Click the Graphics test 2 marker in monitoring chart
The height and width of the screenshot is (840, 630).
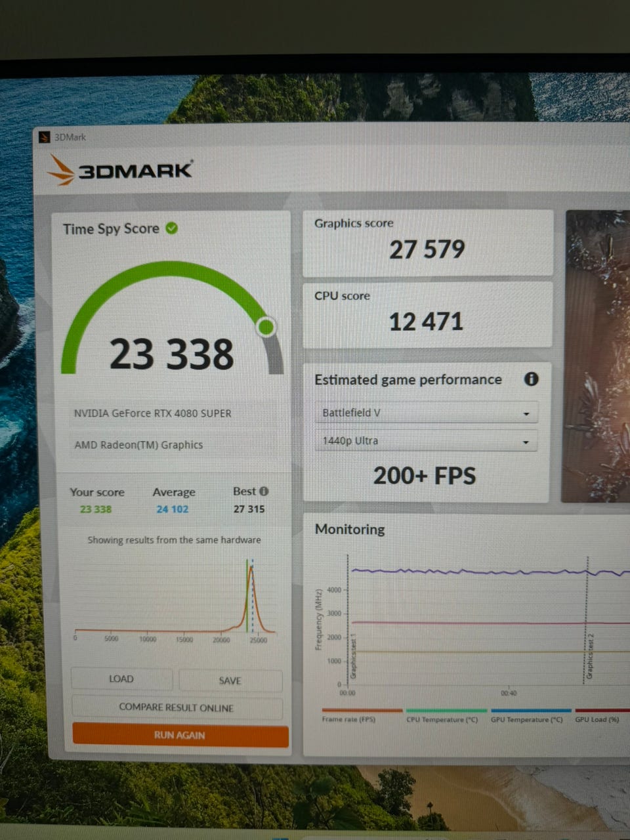click(589, 656)
